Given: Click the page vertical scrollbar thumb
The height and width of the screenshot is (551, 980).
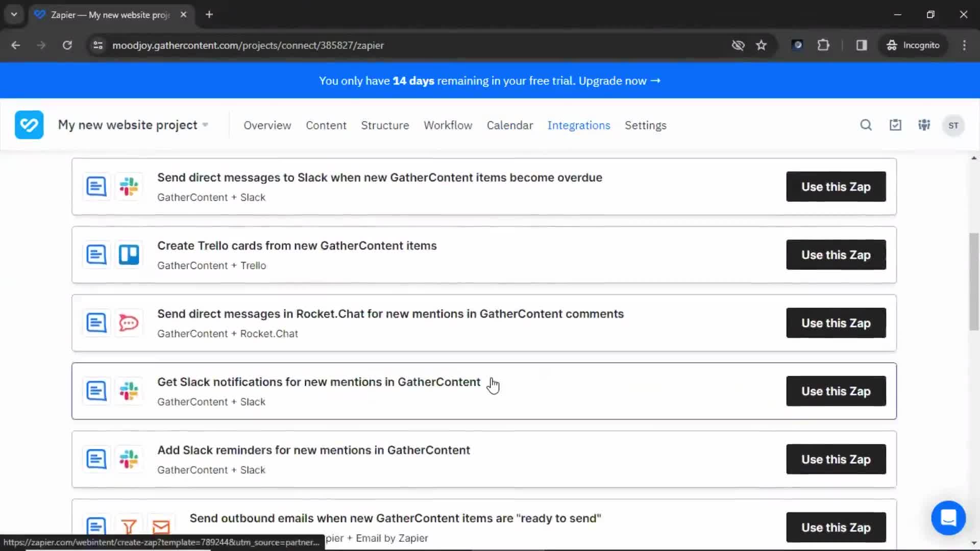Looking at the screenshot, I should pos(974,282).
